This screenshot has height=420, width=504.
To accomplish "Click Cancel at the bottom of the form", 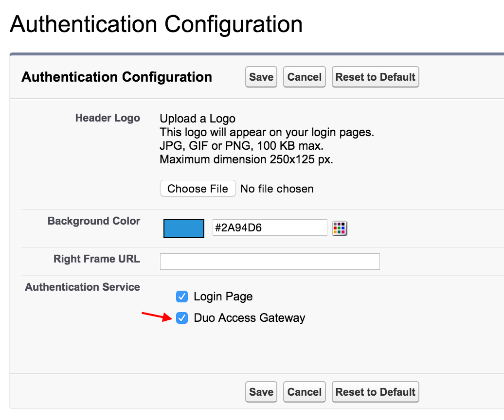I will (x=304, y=392).
